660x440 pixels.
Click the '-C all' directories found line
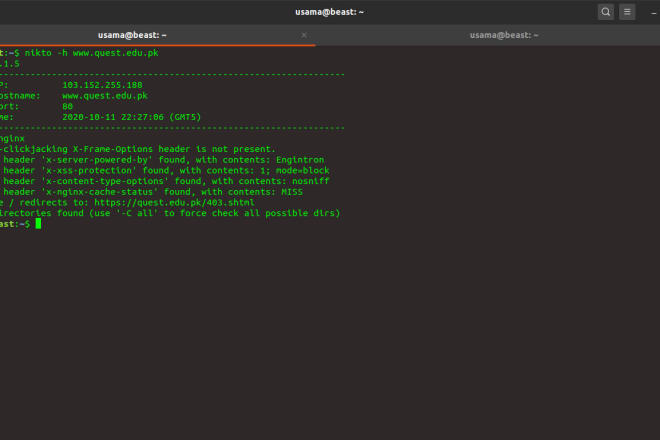click(x=170, y=213)
